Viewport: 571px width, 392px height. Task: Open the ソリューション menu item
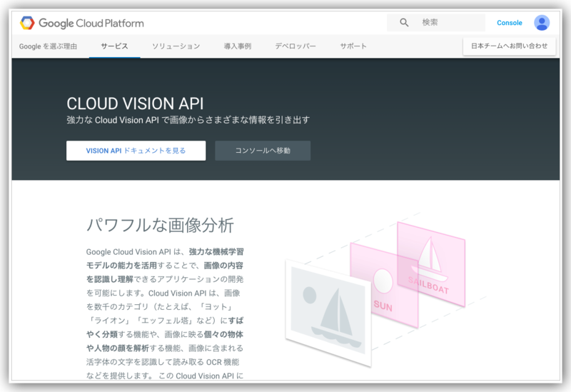click(x=176, y=46)
